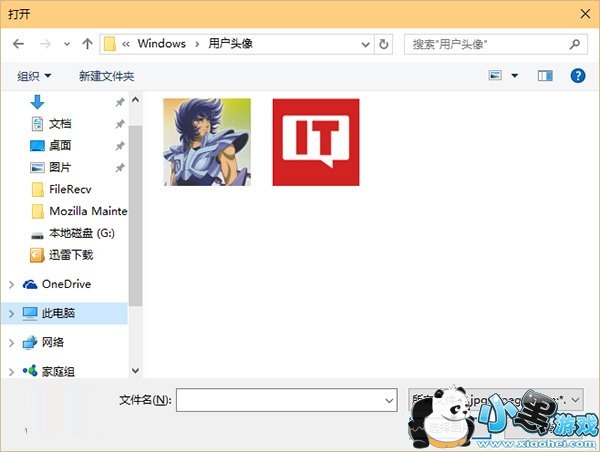Click the Windows breadcrumb in address bar
The image size is (600, 452).
[x=161, y=44]
